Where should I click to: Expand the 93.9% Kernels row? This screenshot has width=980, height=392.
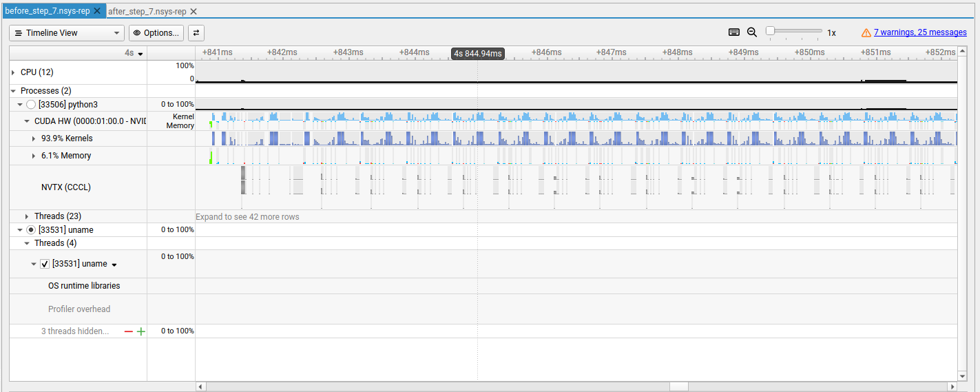34,138
